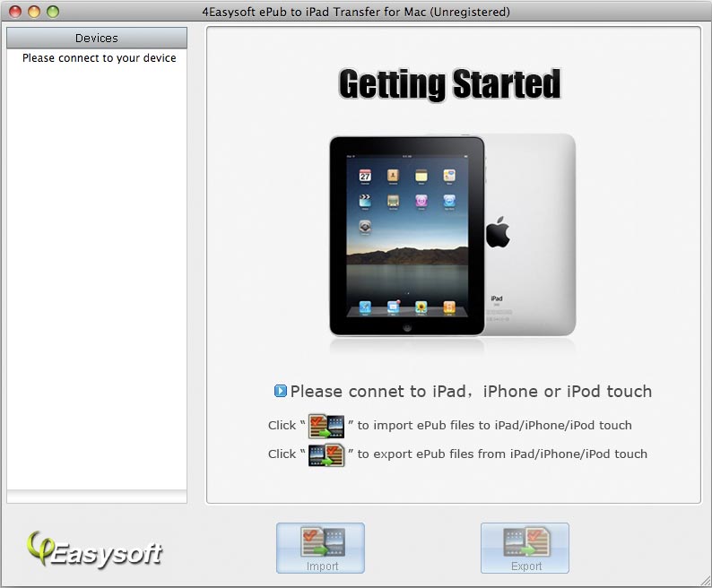Click the Import button
The image size is (712, 588).
coord(320,548)
